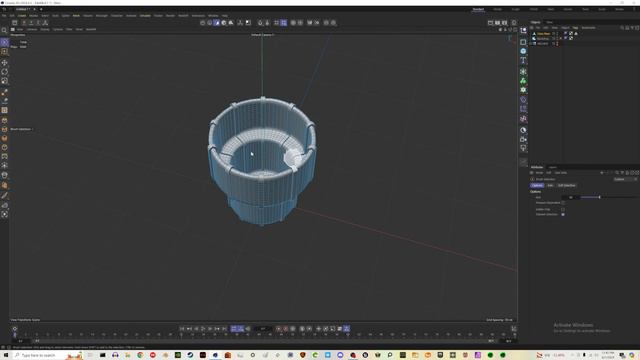Click the pink Field icon in right palette
The height and width of the screenshot is (360, 640).
pyautogui.click(x=523, y=119)
